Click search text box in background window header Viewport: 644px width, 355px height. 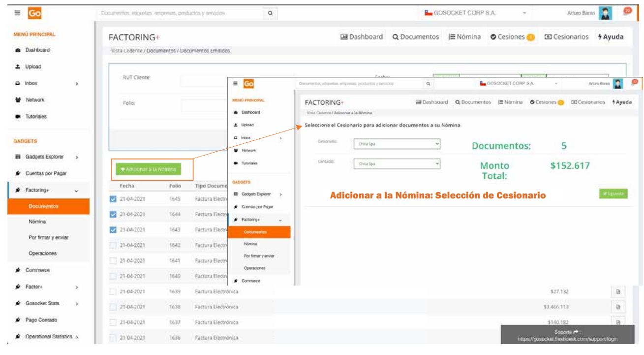click(x=181, y=13)
